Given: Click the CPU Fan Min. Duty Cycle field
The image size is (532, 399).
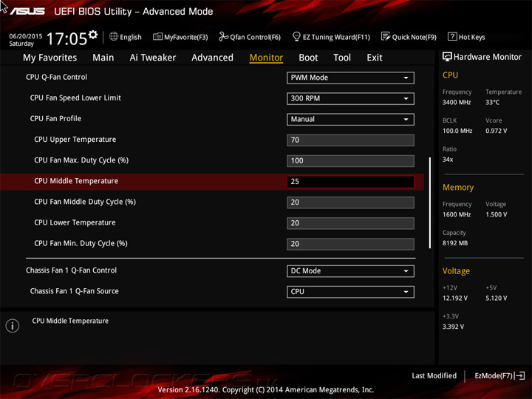Looking at the screenshot, I should pos(350,244).
